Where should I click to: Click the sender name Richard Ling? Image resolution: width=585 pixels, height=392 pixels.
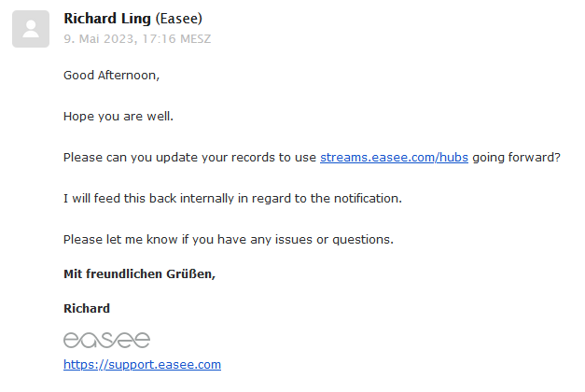pos(107,19)
